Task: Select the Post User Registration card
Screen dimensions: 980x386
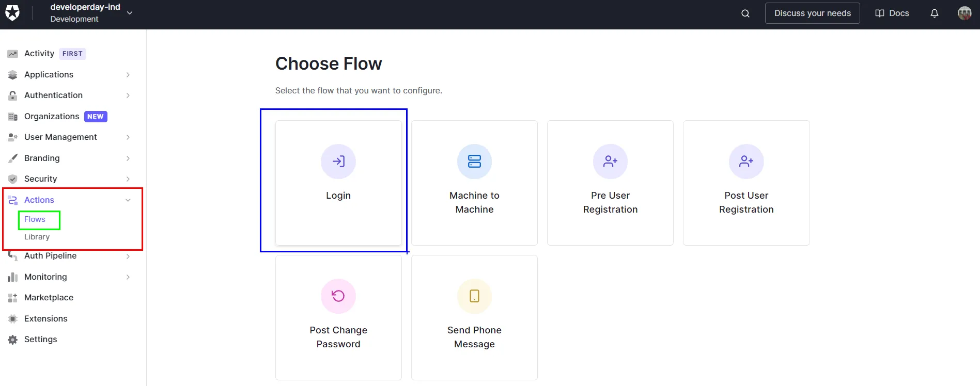Action: click(x=746, y=183)
